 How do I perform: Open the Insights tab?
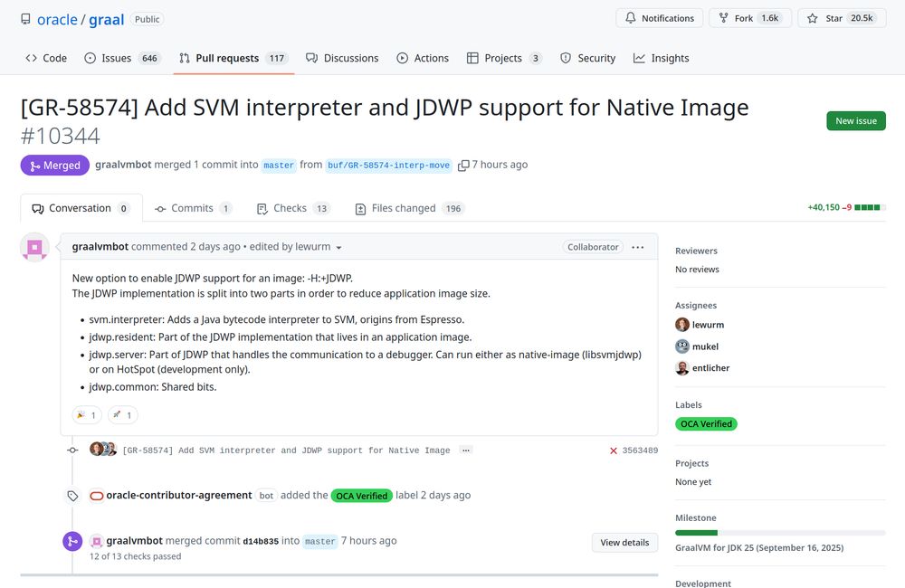click(x=661, y=58)
